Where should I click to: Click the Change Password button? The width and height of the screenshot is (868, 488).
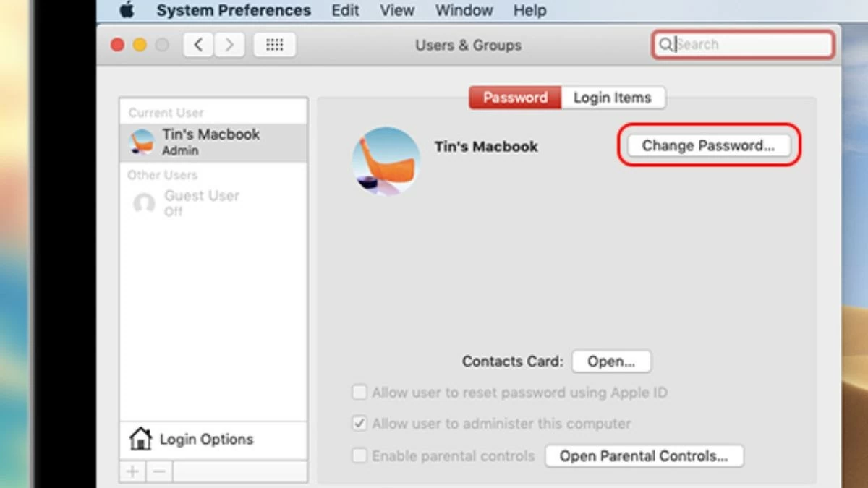[708, 145]
